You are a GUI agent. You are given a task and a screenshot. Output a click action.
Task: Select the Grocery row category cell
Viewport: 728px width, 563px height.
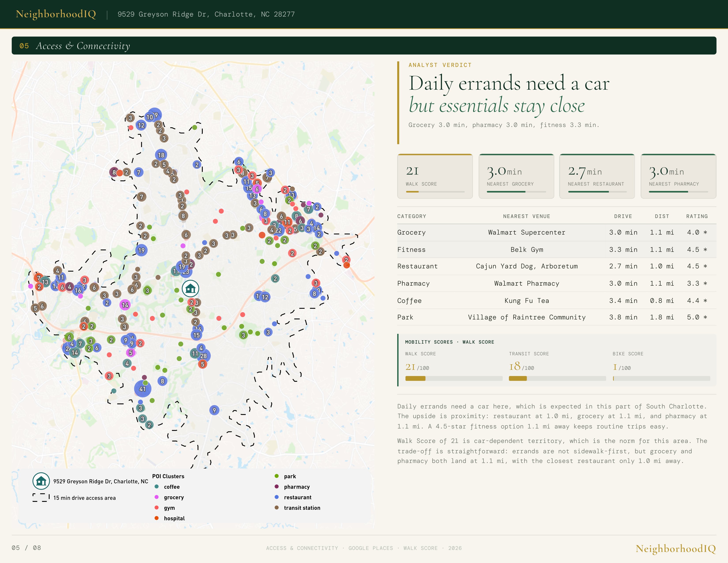411,232
